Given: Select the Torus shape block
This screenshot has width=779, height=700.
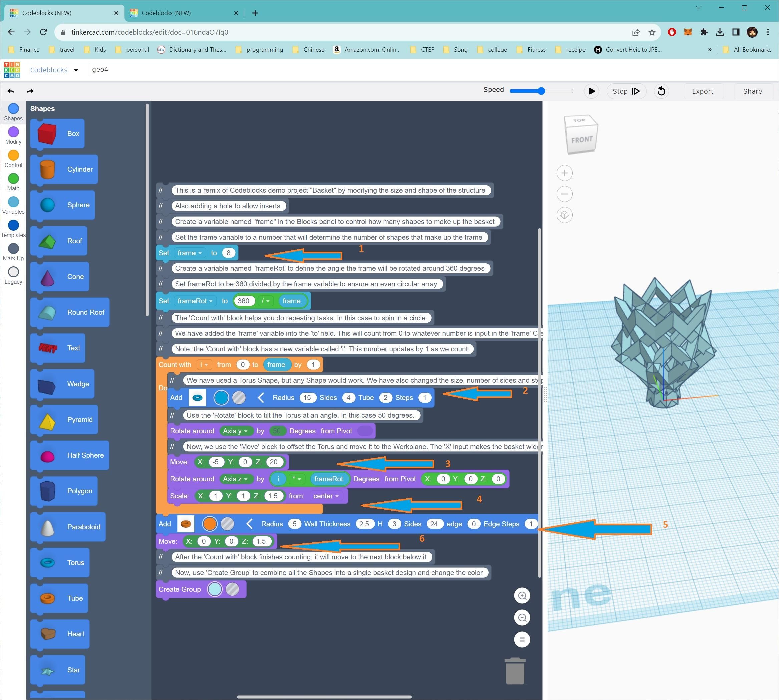Looking at the screenshot, I should [x=60, y=562].
